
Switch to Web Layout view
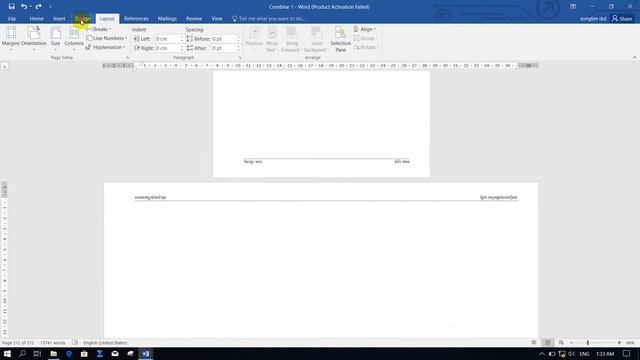[x=561, y=343]
